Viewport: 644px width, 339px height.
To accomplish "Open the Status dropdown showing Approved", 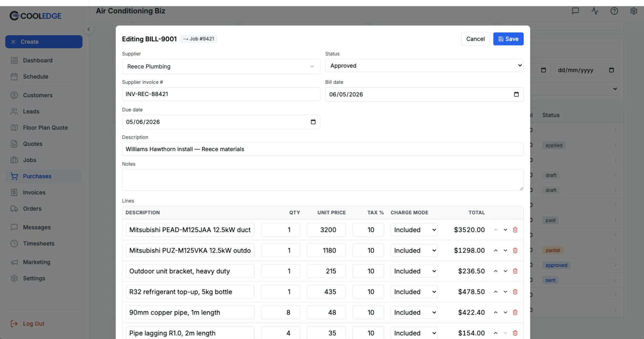I will 424,66.
